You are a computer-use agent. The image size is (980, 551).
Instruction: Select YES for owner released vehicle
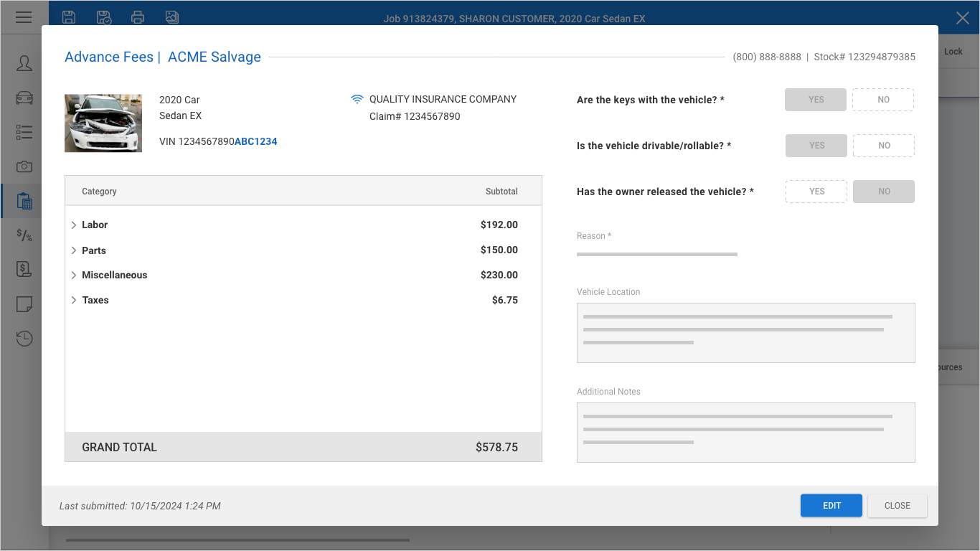click(x=816, y=192)
